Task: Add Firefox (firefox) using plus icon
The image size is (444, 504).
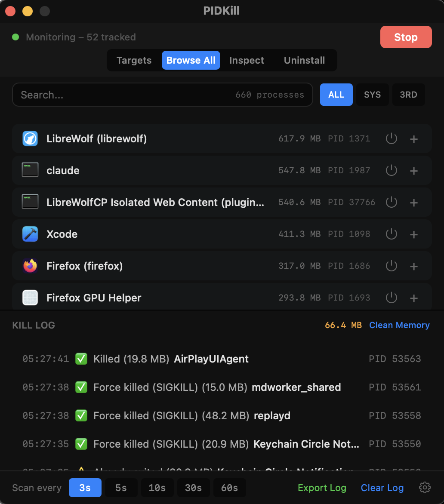Action: click(x=414, y=266)
